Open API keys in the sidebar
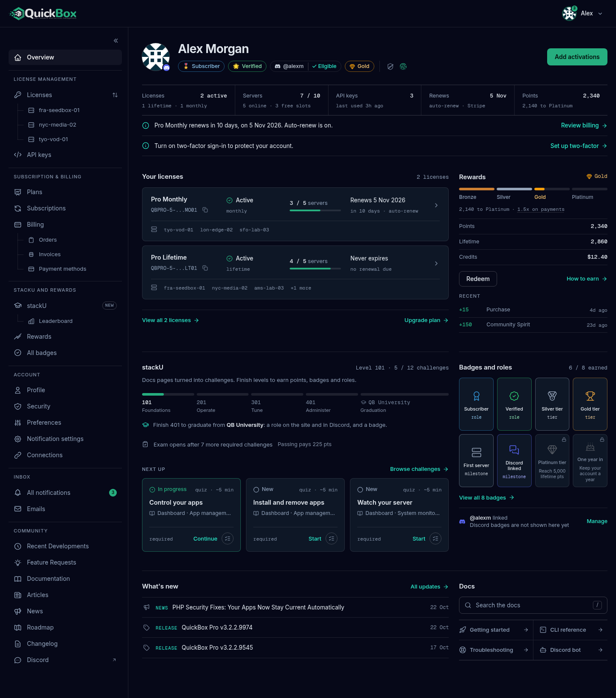Screen dimensions: 616x698 point(65,155)
